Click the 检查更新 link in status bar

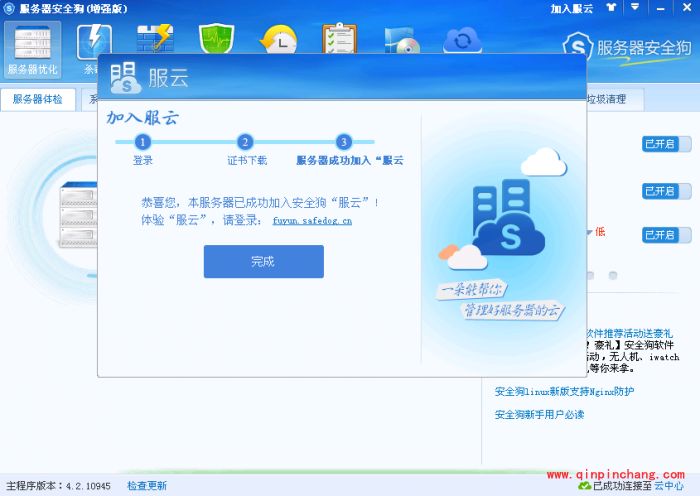click(147, 486)
